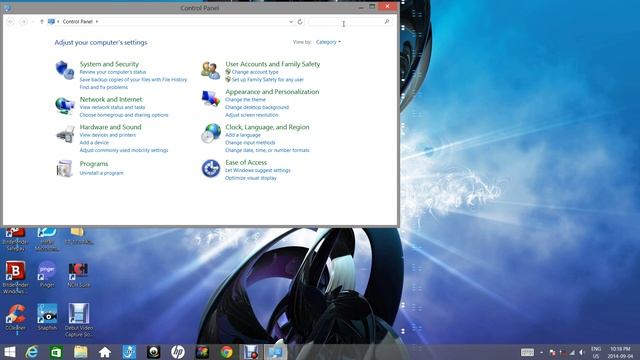Open File Explorer from the taskbar
The width and height of the screenshot is (640, 360).
[x=80, y=352]
